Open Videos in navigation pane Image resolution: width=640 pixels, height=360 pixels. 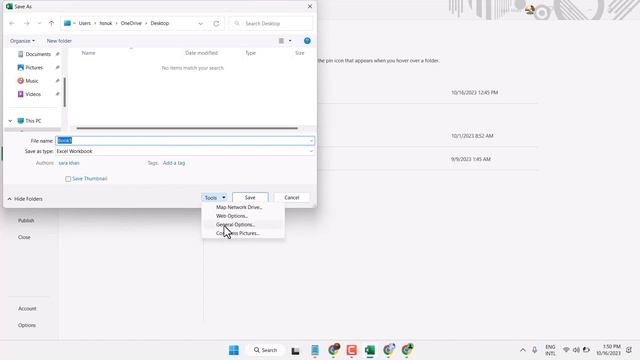click(x=33, y=94)
